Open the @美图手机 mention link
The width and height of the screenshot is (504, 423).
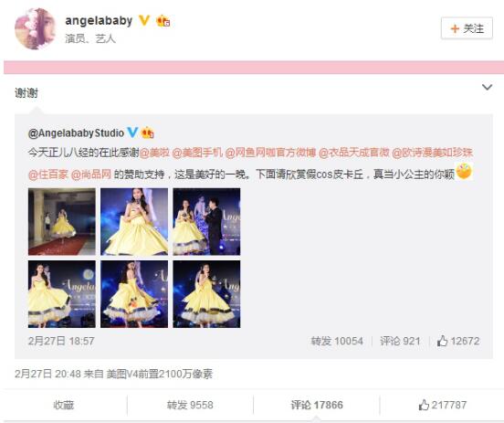click(197, 153)
